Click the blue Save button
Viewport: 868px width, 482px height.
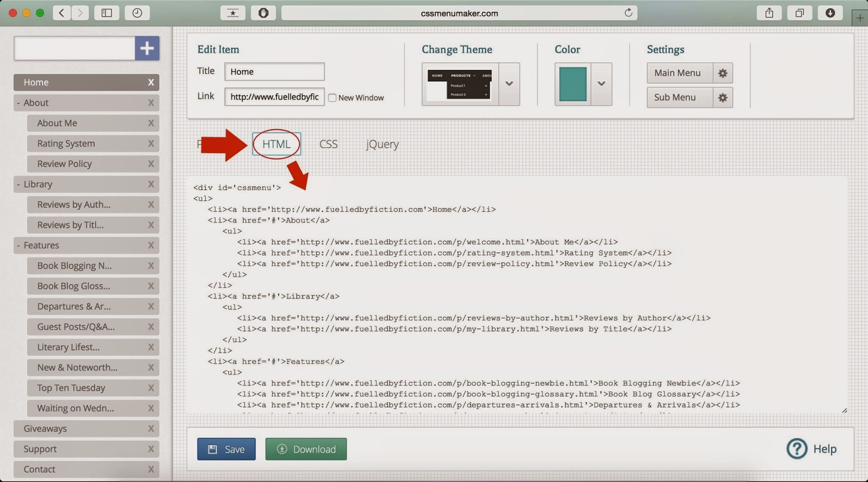pos(226,449)
